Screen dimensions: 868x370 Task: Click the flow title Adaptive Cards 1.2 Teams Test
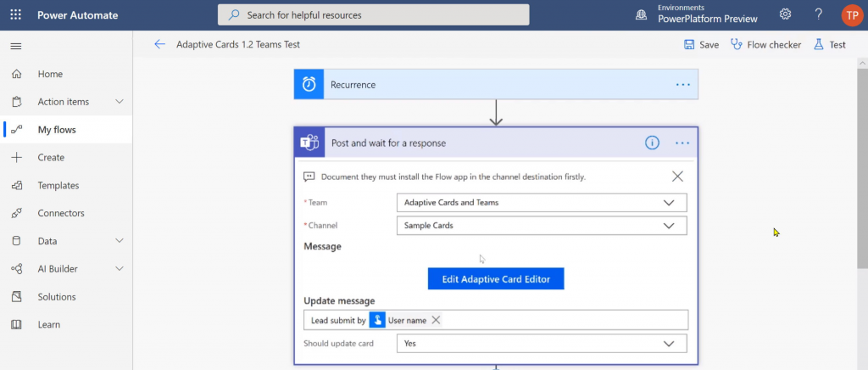pyautogui.click(x=238, y=44)
